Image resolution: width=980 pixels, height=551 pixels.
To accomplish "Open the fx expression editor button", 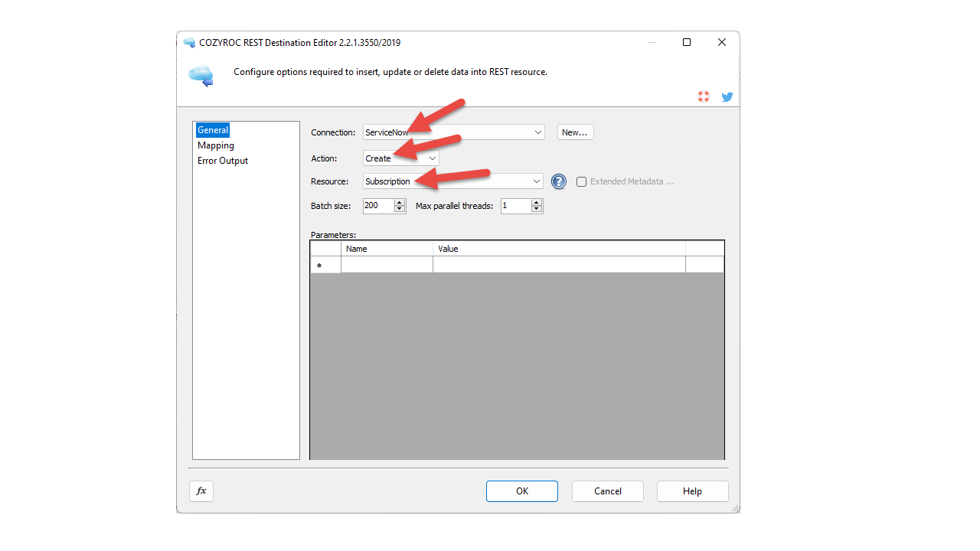I will click(x=201, y=491).
